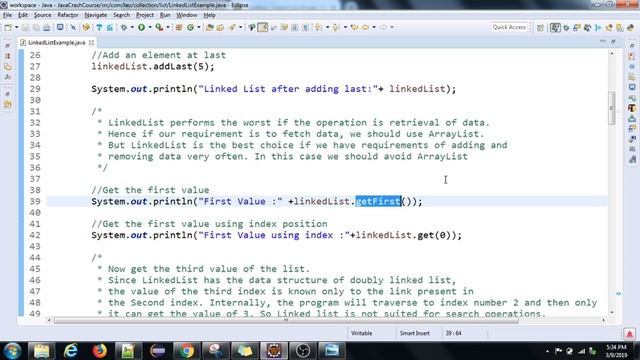Click the horizontal scrollbar of editor
This screenshot has height=360, width=640.
(x=286, y=320)
